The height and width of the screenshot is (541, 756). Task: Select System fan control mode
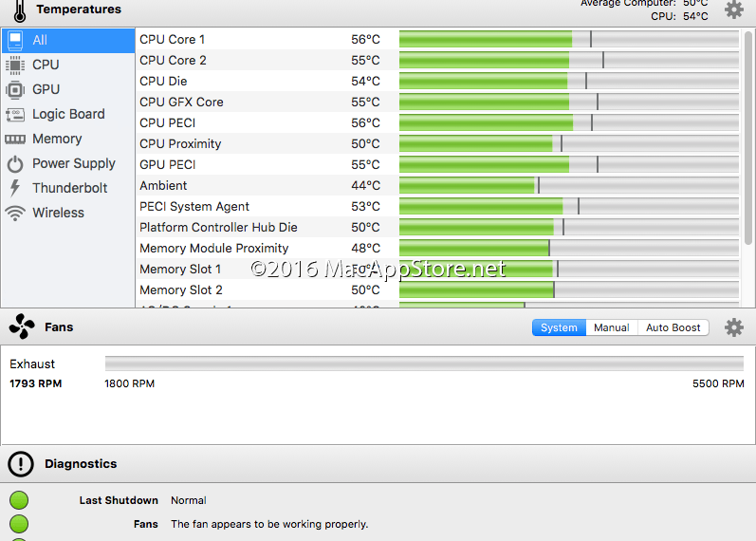tap(559, 327)
